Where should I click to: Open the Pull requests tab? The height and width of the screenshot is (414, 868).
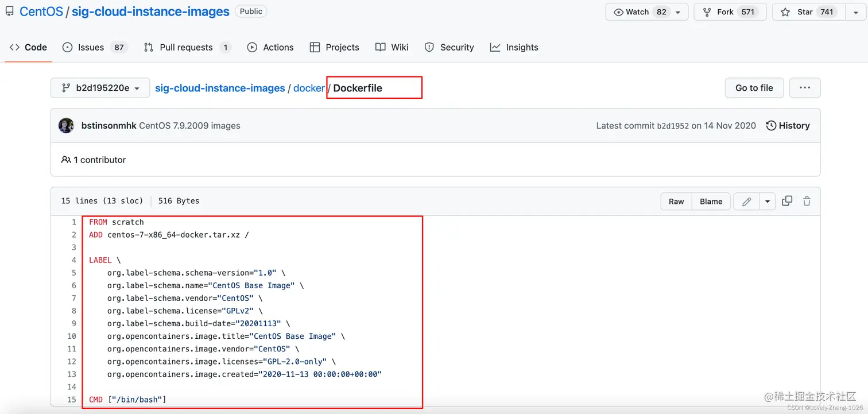pyautogui.click(x=187, y=47)
